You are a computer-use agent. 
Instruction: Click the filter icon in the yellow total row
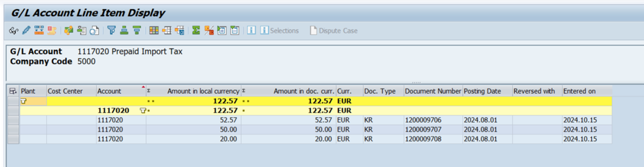[x=24, y=101]
